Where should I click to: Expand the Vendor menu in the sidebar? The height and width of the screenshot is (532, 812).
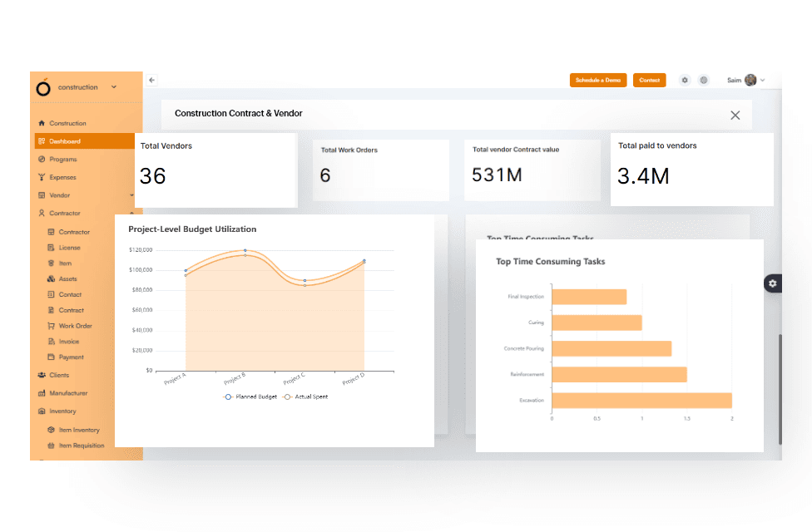point(133,195)
